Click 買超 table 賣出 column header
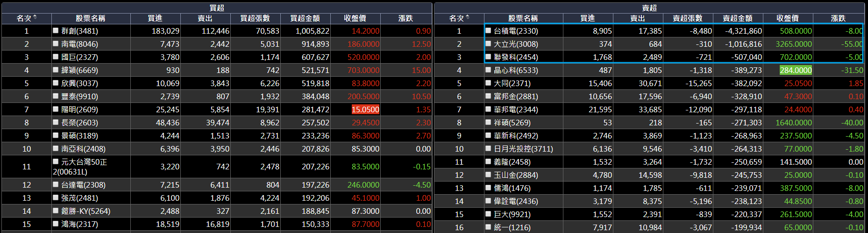This screenshot has height=233, width=868. [205, 18]
